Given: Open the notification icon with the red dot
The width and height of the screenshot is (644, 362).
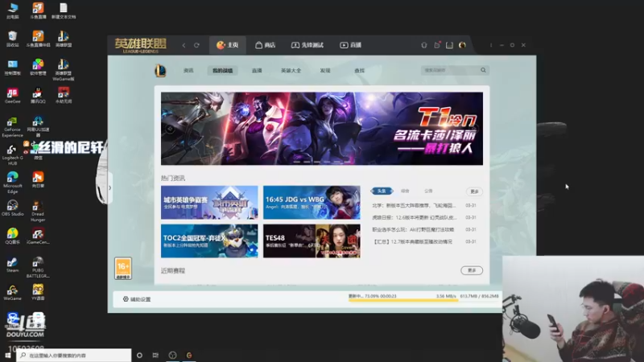Looking at the screenshot, I should [x=437, y=45].
